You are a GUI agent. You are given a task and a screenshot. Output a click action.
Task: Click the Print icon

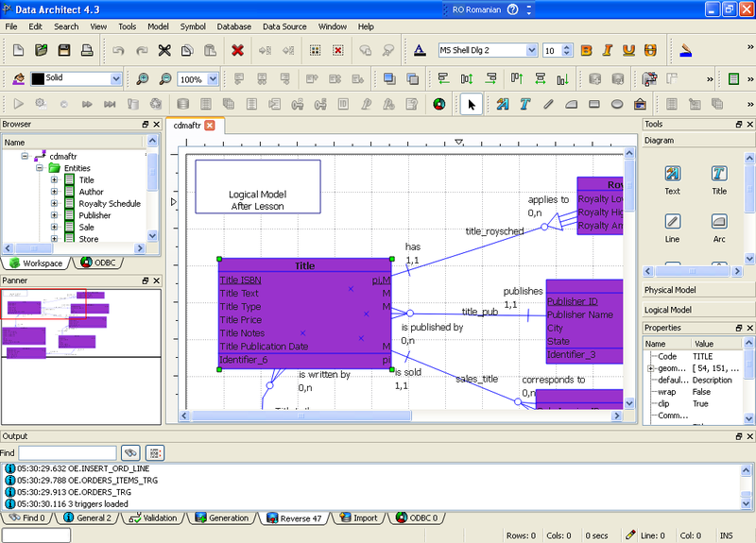point(87,50)
